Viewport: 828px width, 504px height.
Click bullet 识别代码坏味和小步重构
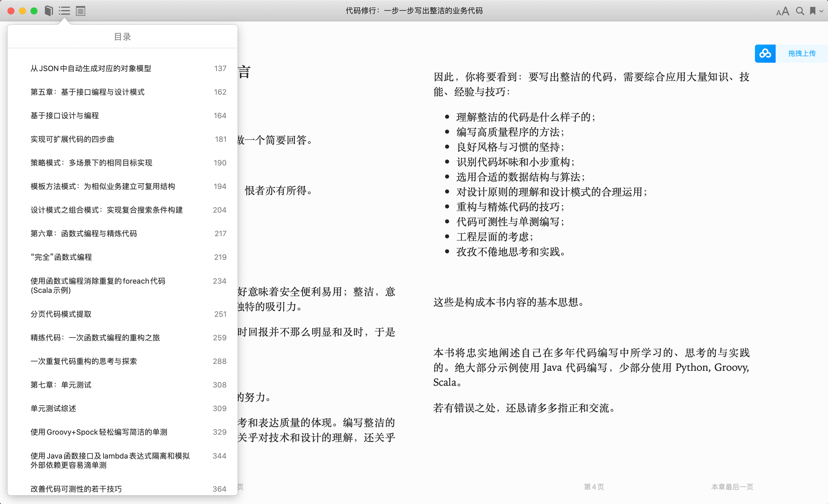515,162
